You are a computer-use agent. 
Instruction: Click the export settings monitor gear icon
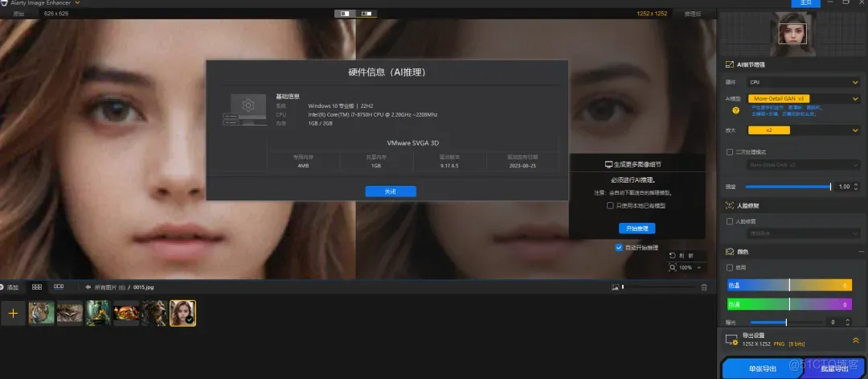tap(731, 339)
